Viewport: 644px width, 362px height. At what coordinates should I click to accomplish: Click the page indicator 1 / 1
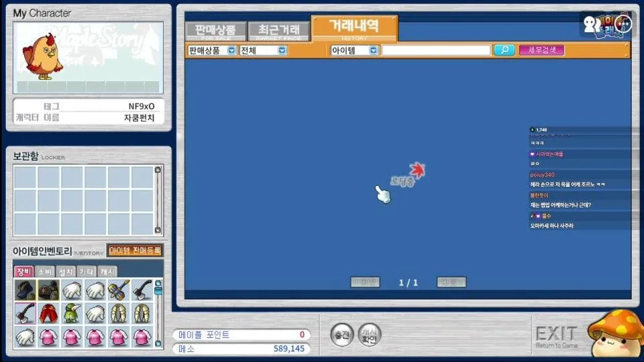(x=409, y=282)
